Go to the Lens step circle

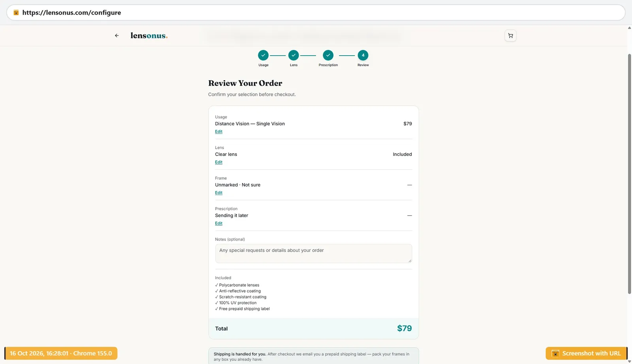click(x=293, y=55)
